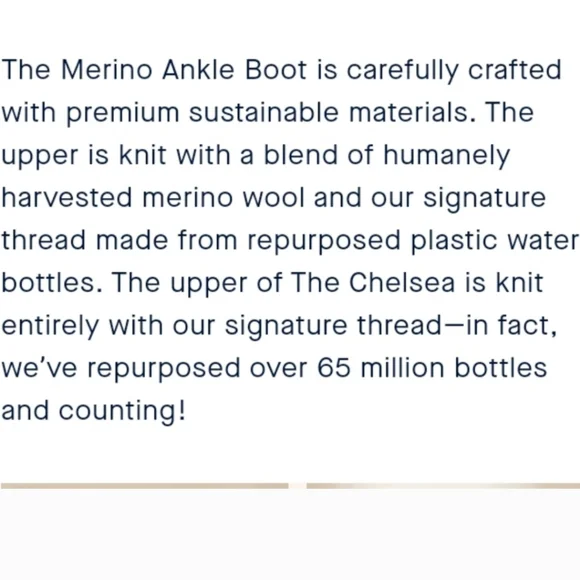Click the word "bottles." starting a line

[x=52, y=283]
